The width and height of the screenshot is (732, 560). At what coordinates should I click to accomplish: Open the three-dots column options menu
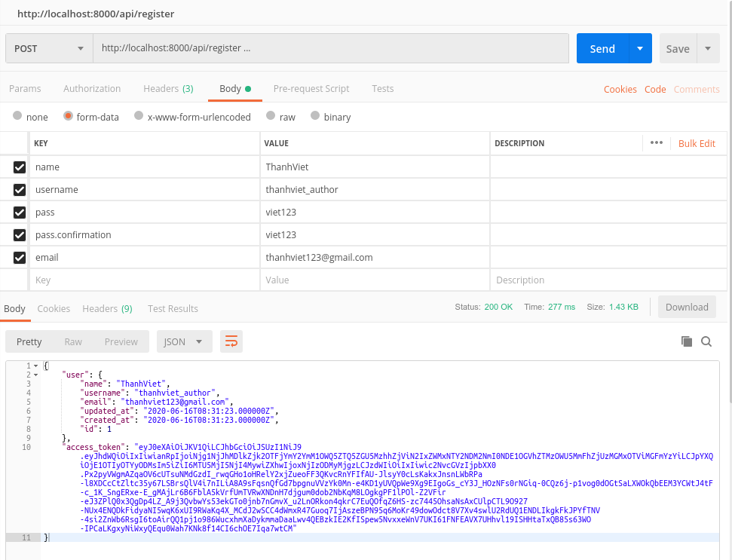pos(656,143)
